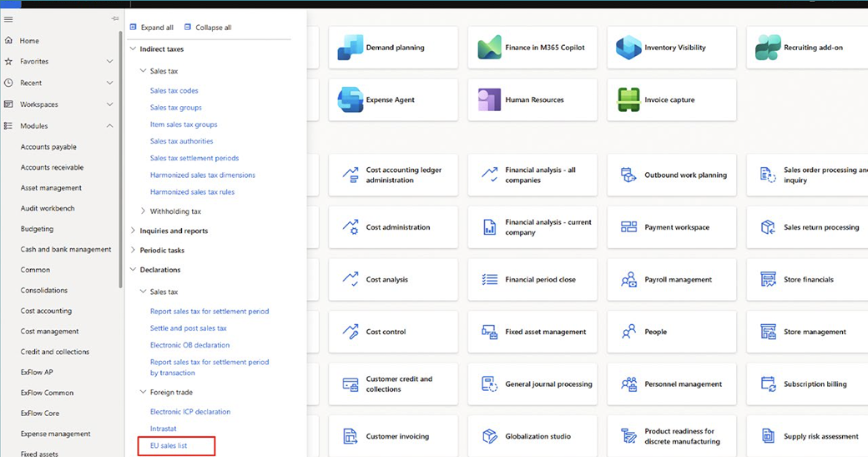Click the Cost accounting ledger administration icon
Screen dimensions: 868x457
[x=351, y=175]
